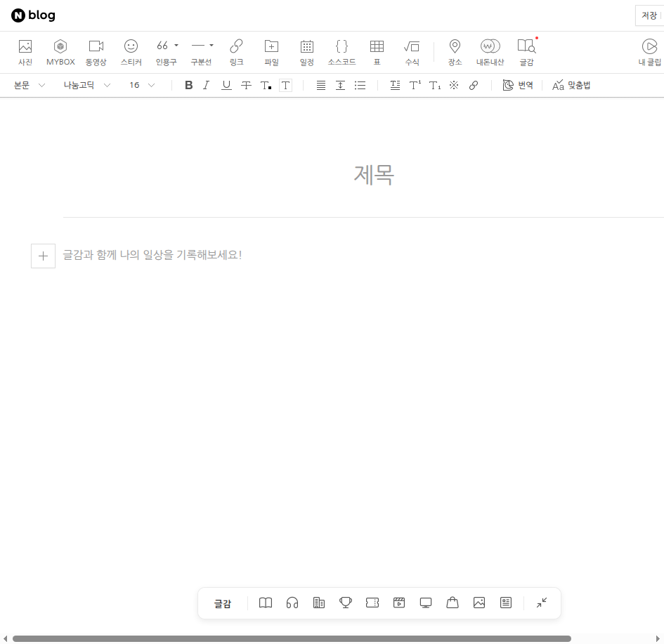Toggle strikethrough text formatting
Viewport: 664px width, 644px height.
tap(246, 85)
